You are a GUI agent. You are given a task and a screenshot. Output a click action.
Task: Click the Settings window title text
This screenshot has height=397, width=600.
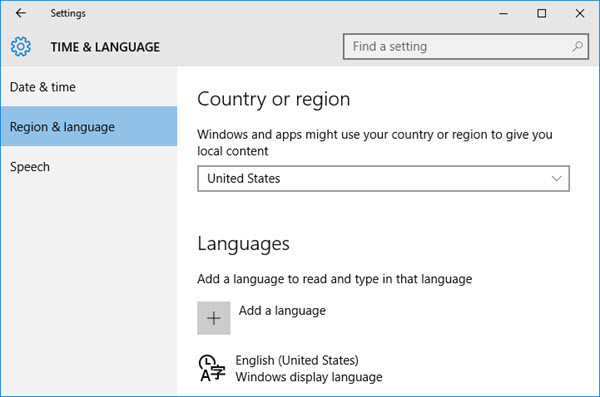click(68, 13)
